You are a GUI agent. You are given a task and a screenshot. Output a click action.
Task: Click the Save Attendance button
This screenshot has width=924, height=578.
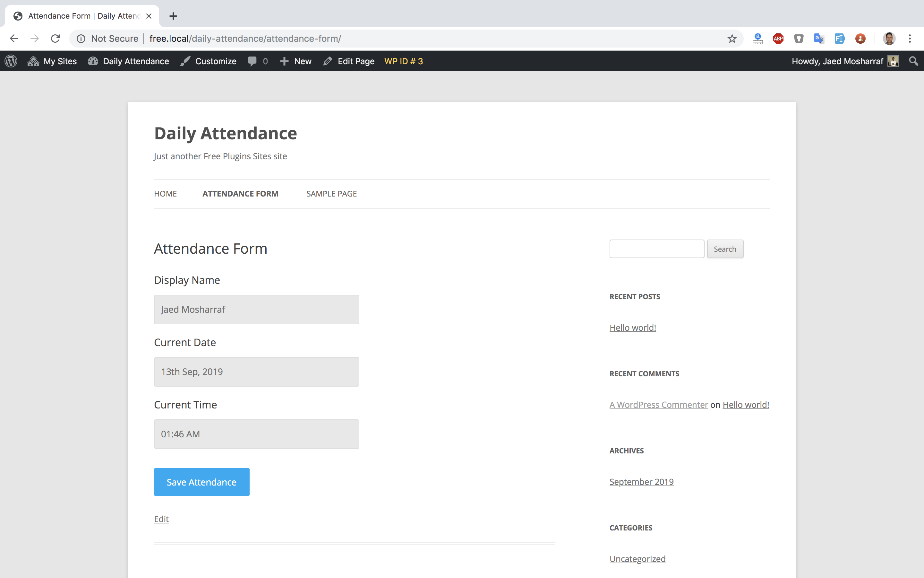pyautogui.click(x=201, y=482)
